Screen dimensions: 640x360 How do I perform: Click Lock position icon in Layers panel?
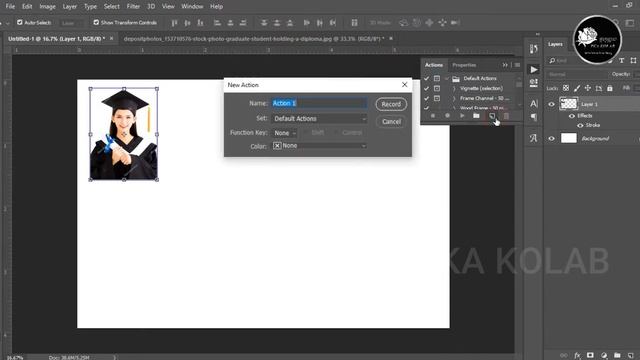coord(588,88)
